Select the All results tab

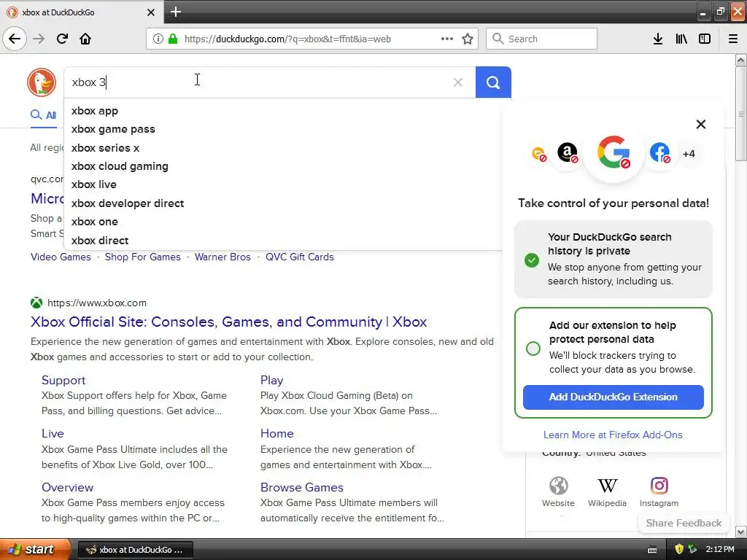43,115
